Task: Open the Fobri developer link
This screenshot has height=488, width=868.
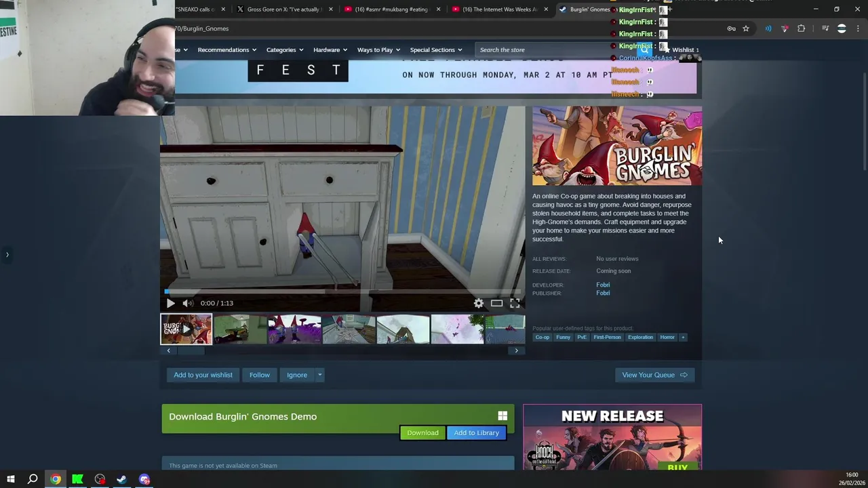Action: click(x=603, y=285)
